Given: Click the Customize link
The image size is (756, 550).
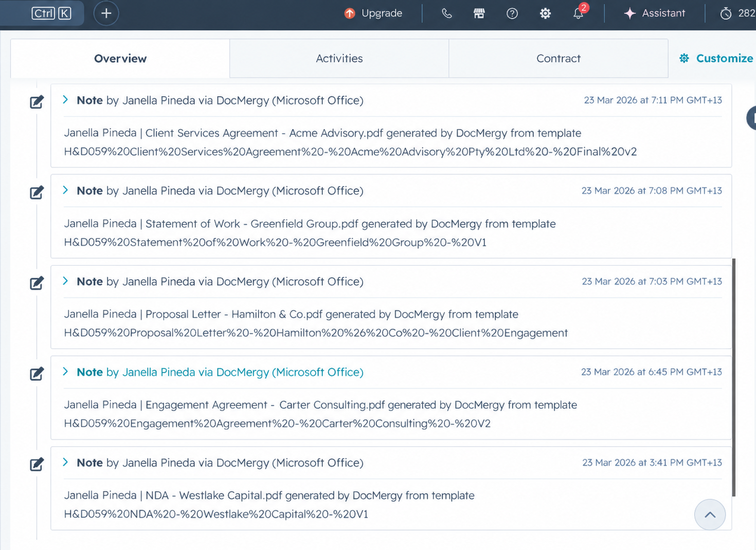Looking at the screenshot, I should (x=716, y=59).
